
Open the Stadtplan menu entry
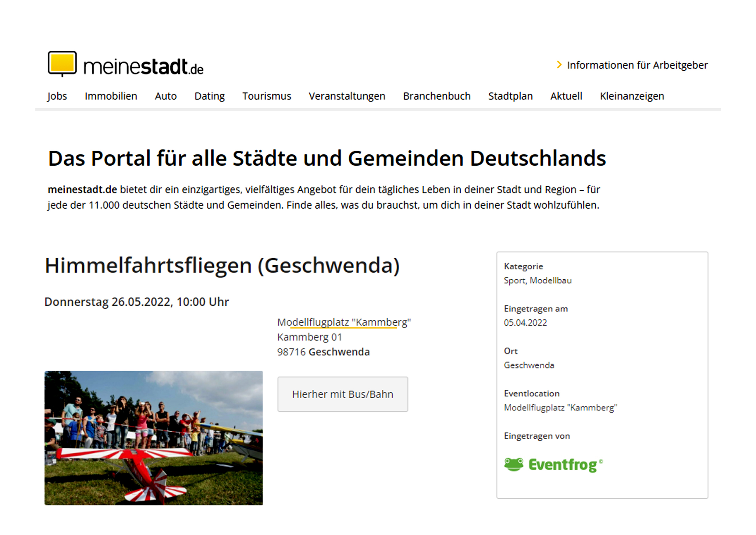510,96
